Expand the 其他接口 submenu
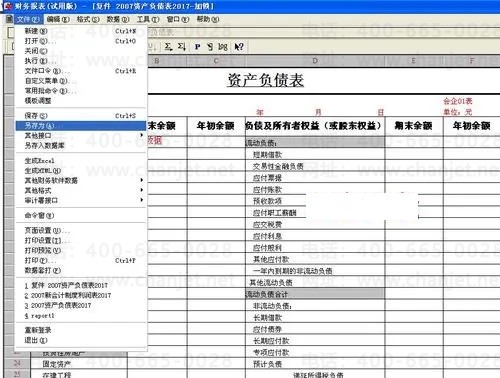This screenshot has width=500, height=378. click(81, 135)
